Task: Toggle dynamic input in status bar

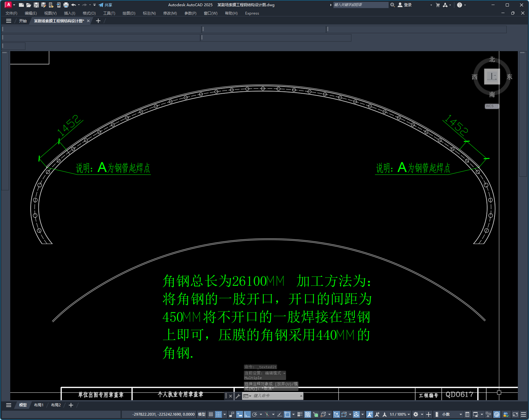Action: click(x=240, y=414)
